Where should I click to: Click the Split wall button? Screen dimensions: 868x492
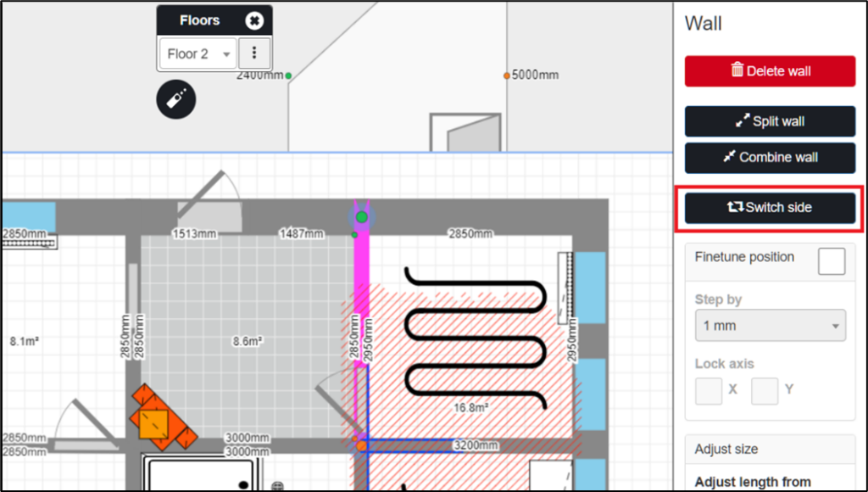tap(770, 121)
